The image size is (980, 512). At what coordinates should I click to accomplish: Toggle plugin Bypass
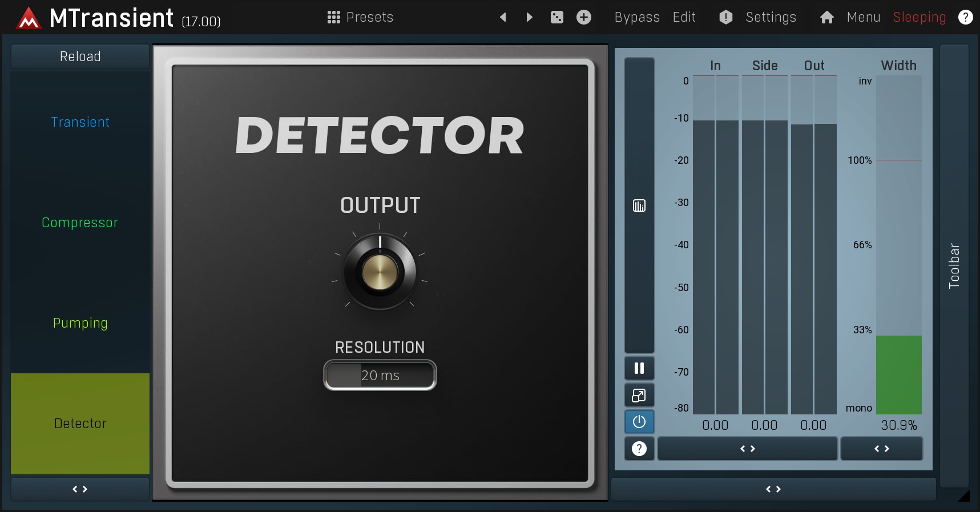point(636,17)
